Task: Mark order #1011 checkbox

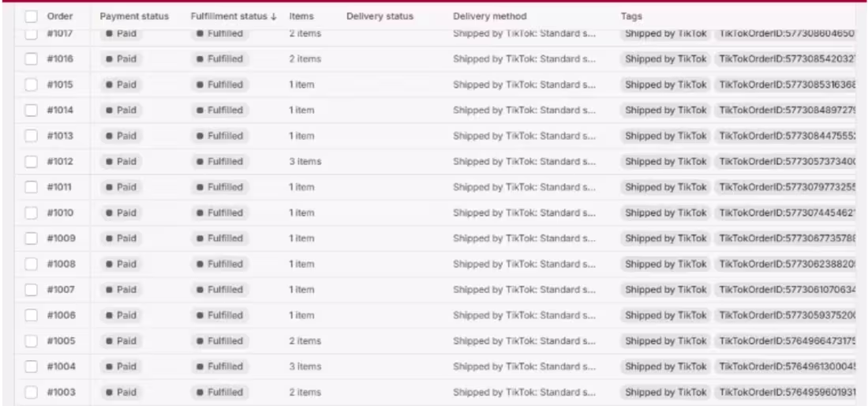Action: 31,187
